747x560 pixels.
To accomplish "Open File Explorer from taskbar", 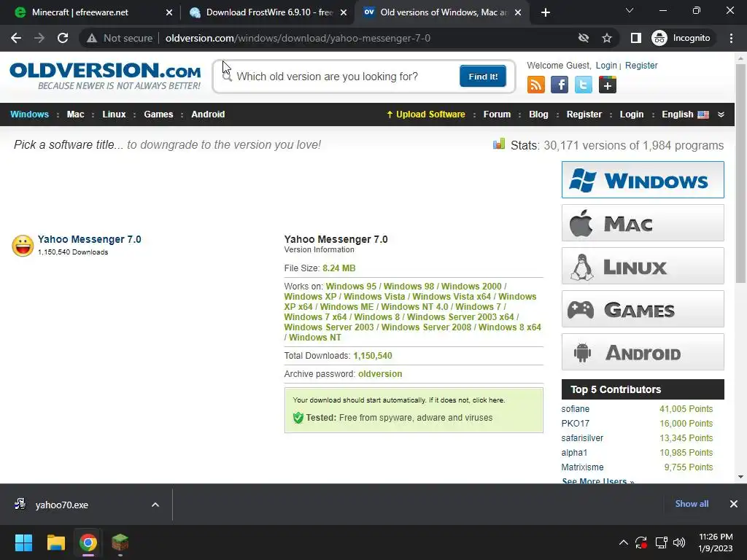I will 55,542.
